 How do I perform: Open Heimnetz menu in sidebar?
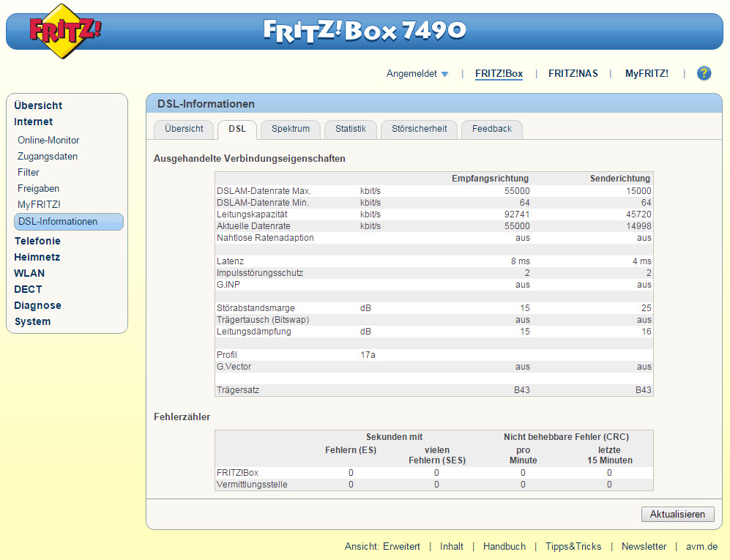[37, 257]
